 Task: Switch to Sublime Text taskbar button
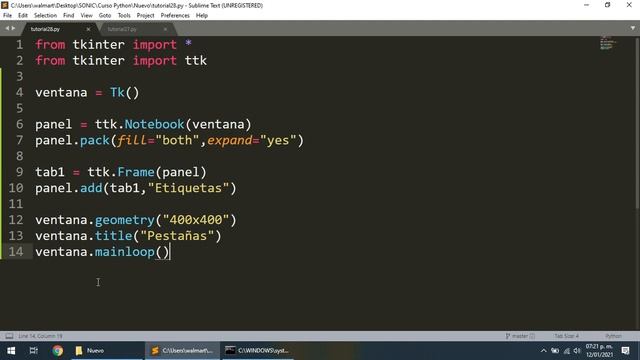pos(182,351)
